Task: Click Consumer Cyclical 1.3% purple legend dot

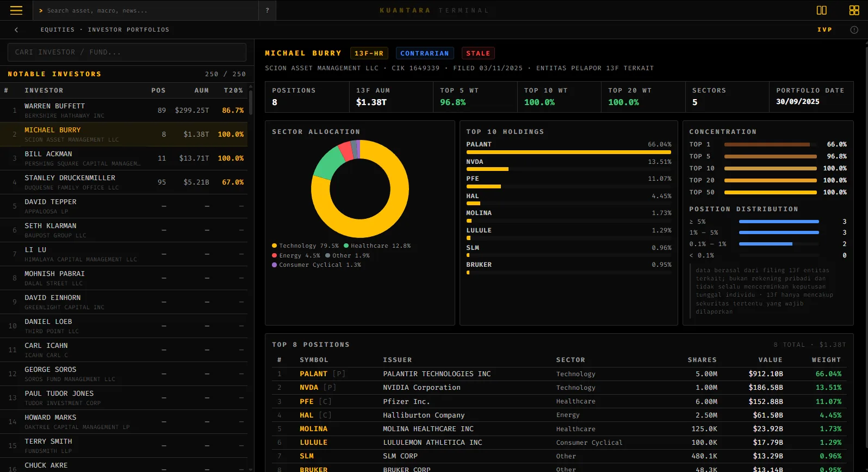Action: coord(275,265)
